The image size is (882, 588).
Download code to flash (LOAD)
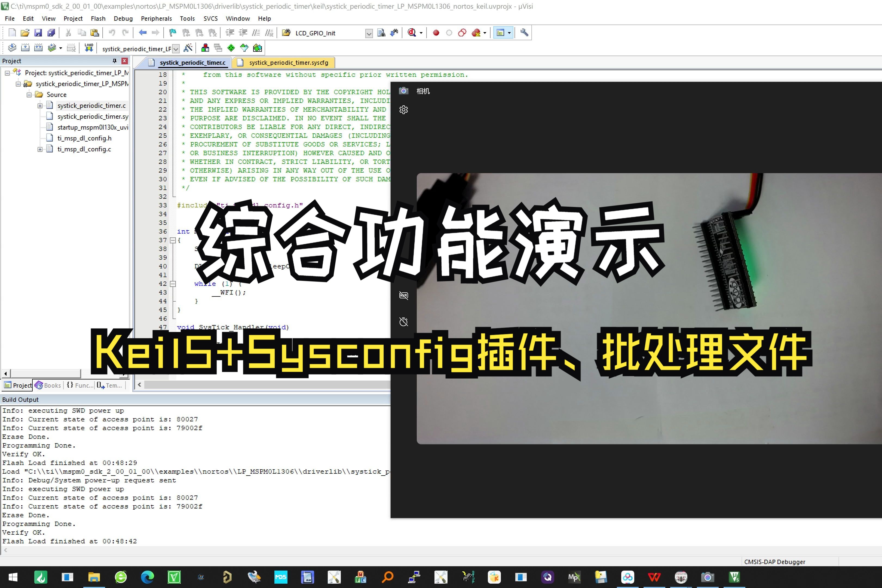point(89,48)
